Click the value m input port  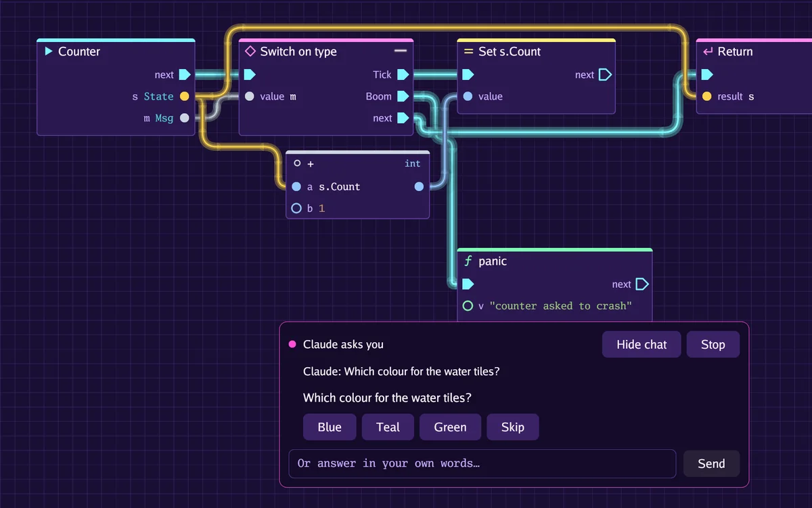pyautogui.click(x=250, y=96)
